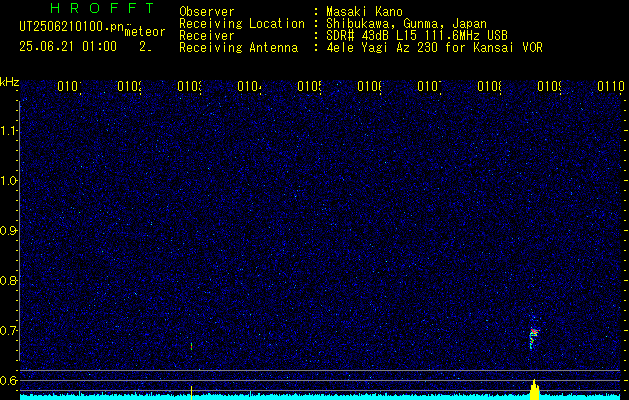Click time marker 0105 on time axis

(309, 86)
